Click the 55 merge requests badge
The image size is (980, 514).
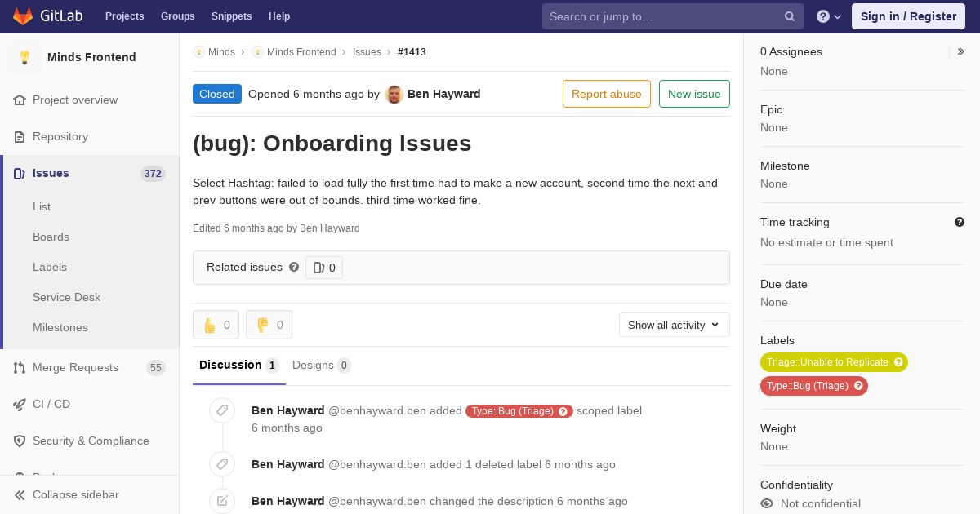pos(155,368)
